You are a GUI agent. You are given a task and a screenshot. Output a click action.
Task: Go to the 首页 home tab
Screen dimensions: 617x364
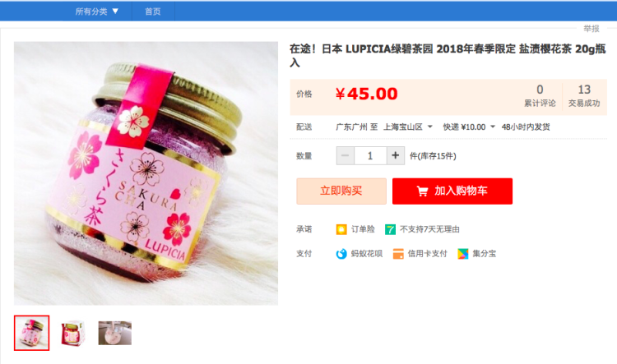coord(153,12)
